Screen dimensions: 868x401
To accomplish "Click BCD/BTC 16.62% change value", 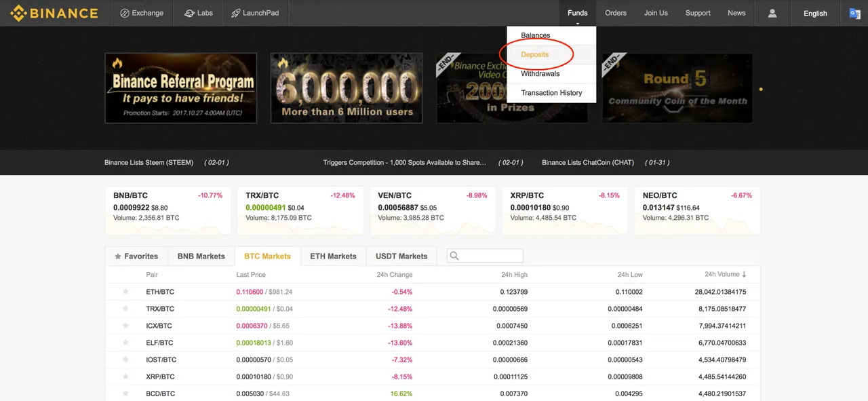I will (401, 394).
